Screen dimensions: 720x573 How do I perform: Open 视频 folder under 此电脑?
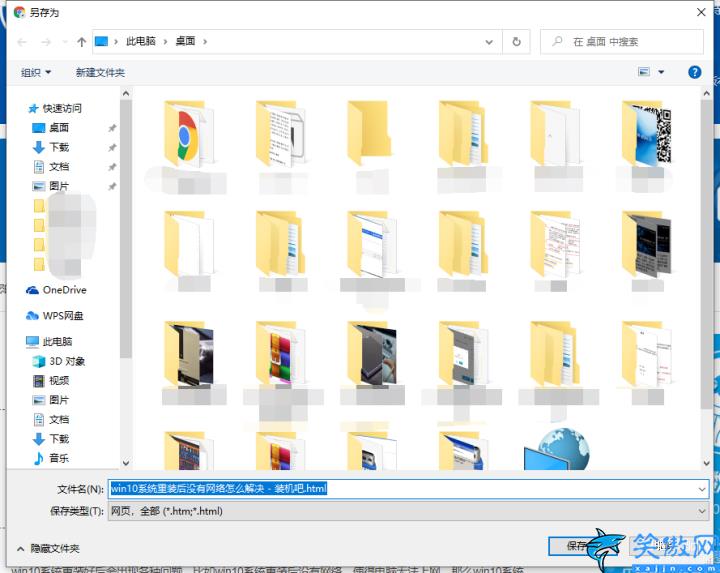click(51, 380)
